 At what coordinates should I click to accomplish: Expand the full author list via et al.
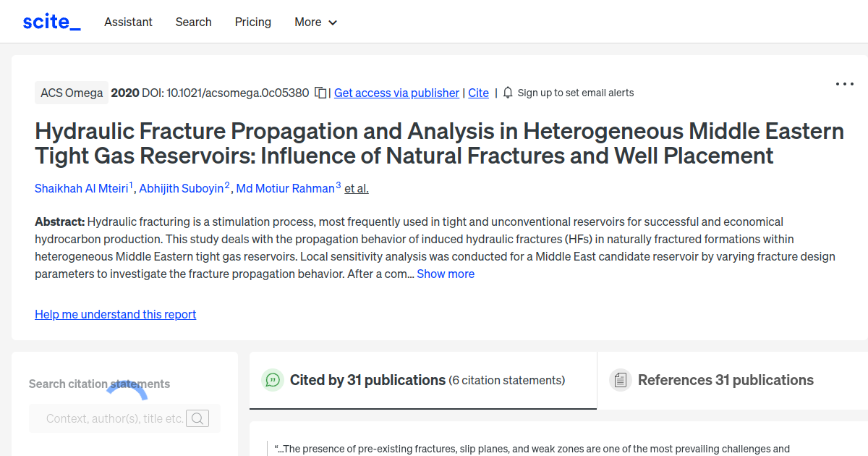click(356, 188)
